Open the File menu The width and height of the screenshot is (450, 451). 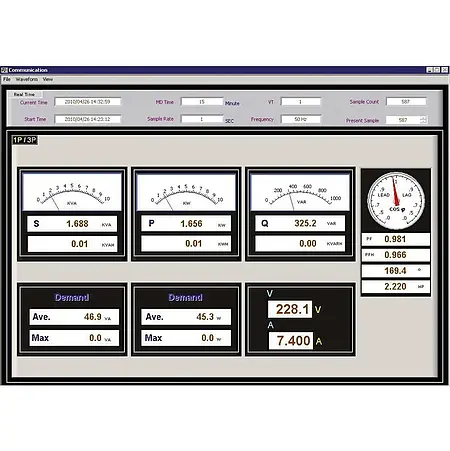click(7, 79)
